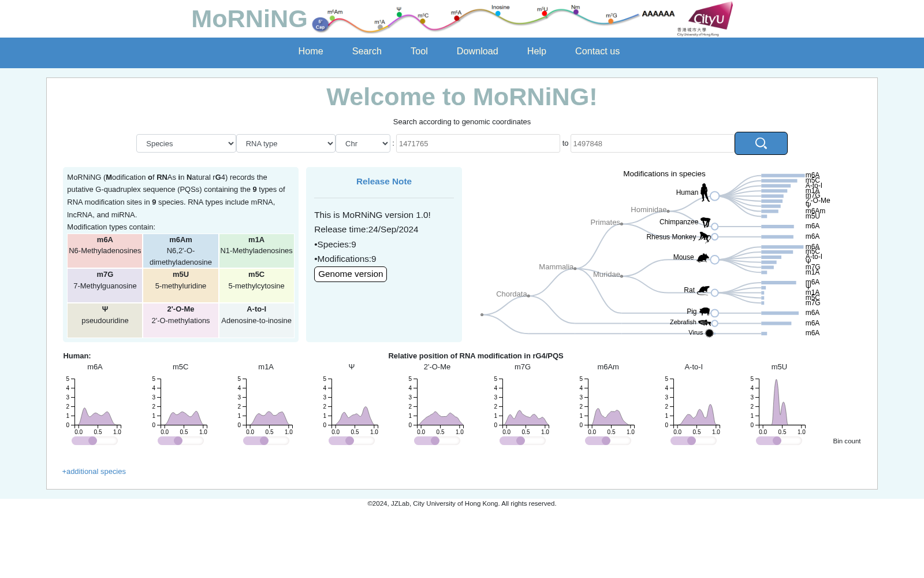
Task: Click the Pig icon in the tree
Action: (x=705, y=312)
